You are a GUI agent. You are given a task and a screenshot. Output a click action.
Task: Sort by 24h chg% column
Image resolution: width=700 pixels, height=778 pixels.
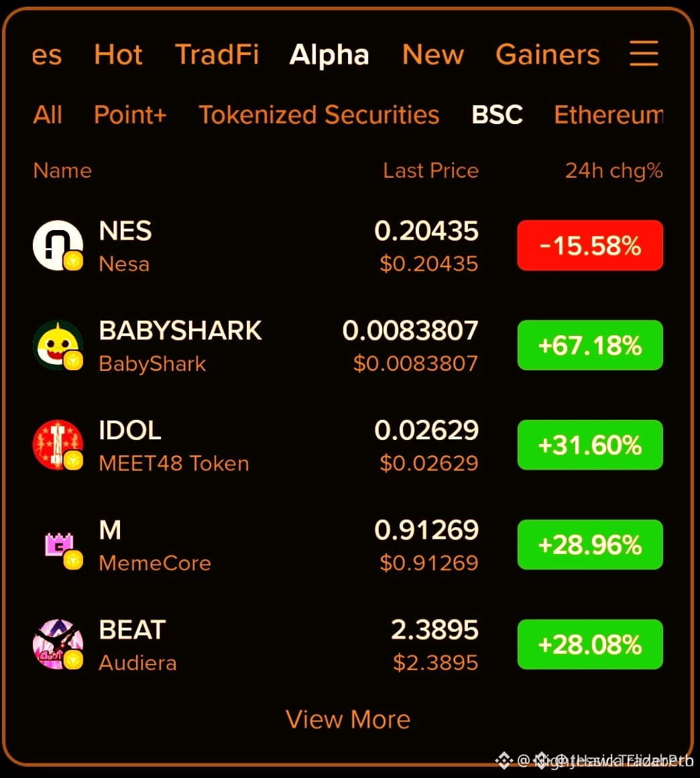(614, 170)
